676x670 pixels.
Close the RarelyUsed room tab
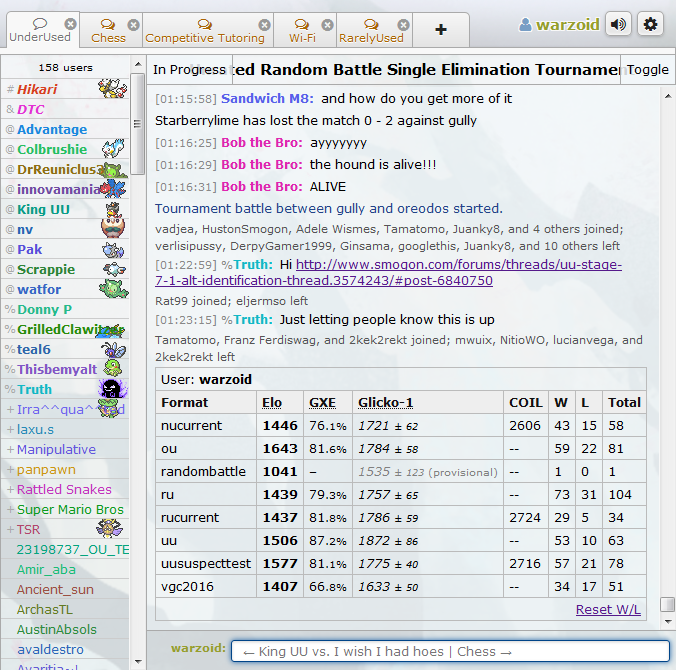tap(401, 24)
